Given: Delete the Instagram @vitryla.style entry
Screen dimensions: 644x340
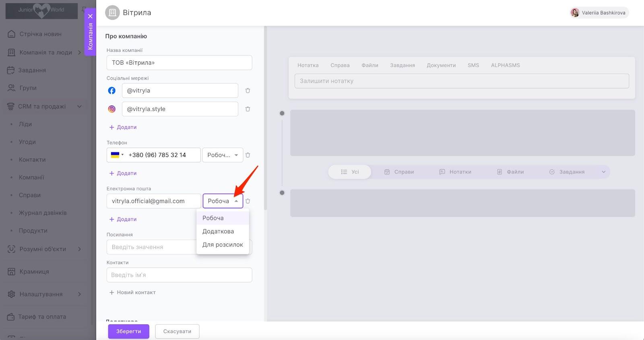Looking at the screenshot, I should [248, 109].
